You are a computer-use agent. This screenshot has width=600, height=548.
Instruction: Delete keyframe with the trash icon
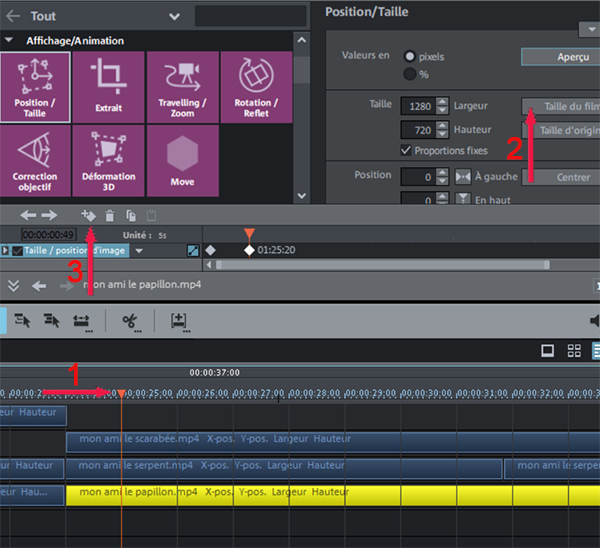[110, 215]
